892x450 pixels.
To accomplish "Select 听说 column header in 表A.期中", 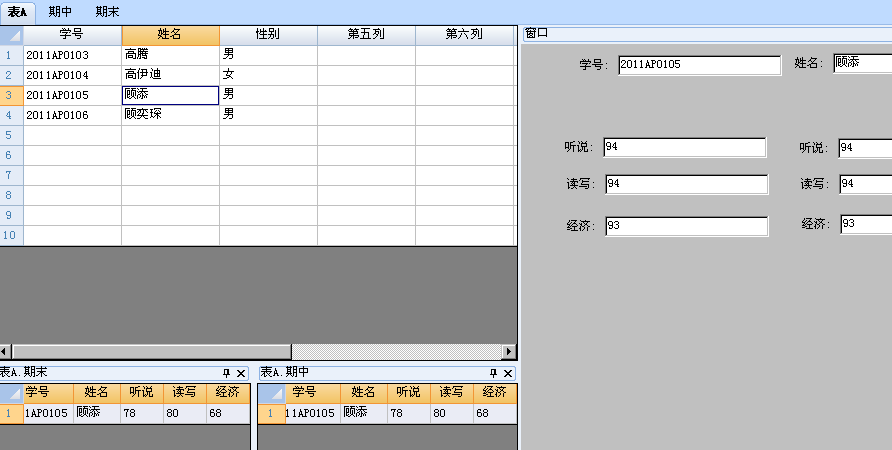I will 408,394.
